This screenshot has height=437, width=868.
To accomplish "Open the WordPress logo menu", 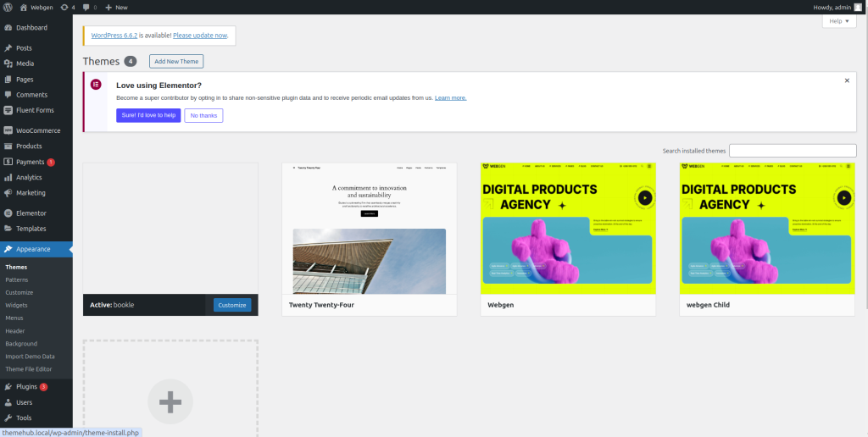I will tap(8, 7).
